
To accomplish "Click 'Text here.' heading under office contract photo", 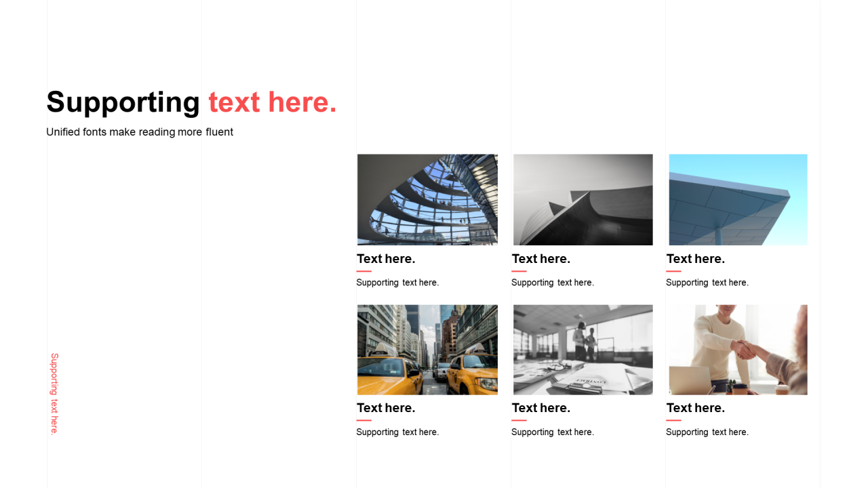I will (541, 408).
